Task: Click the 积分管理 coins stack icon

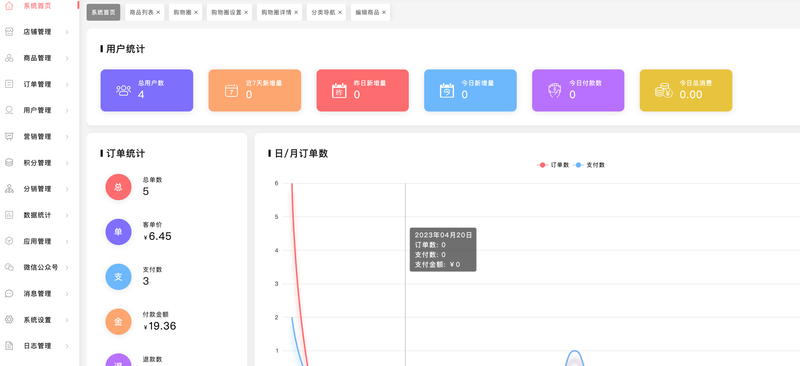Action: (9, 163)
